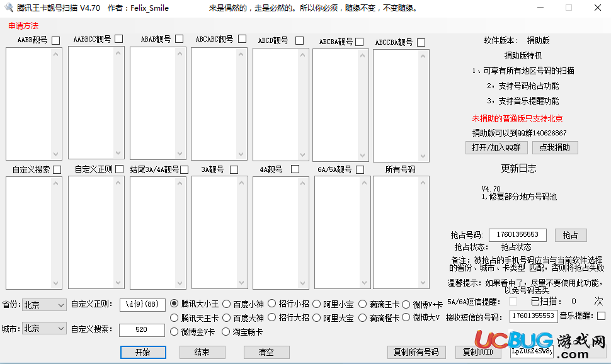Click the 点我捐助 button
Screen dimensions: 611x364
click(x=555, y=148)
